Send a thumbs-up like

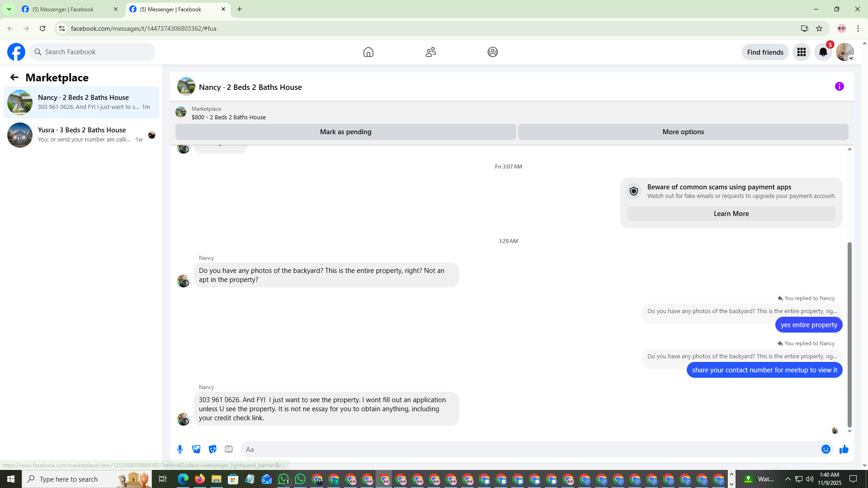tap(844, 449)
